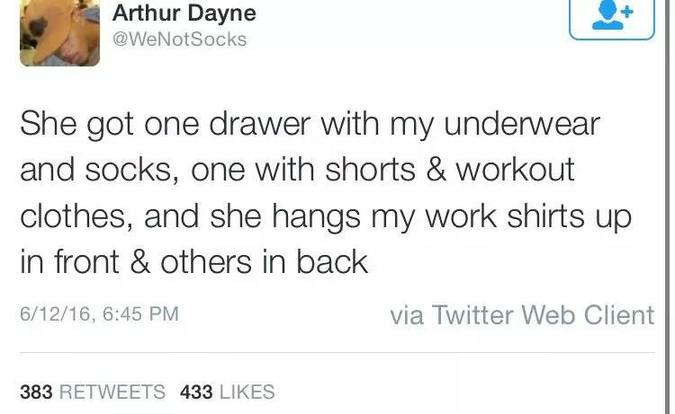View the LIKES label list

pyautogui.click(x=246, y=392)
